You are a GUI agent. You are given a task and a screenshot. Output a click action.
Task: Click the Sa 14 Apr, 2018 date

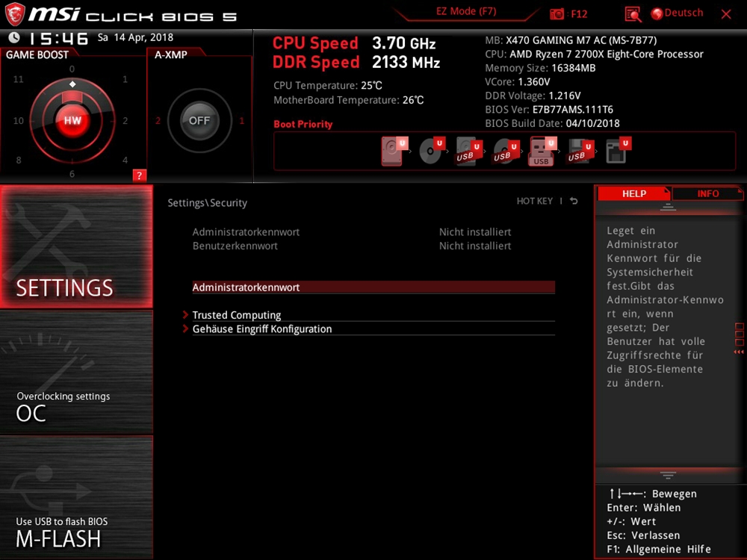point(135,37)
